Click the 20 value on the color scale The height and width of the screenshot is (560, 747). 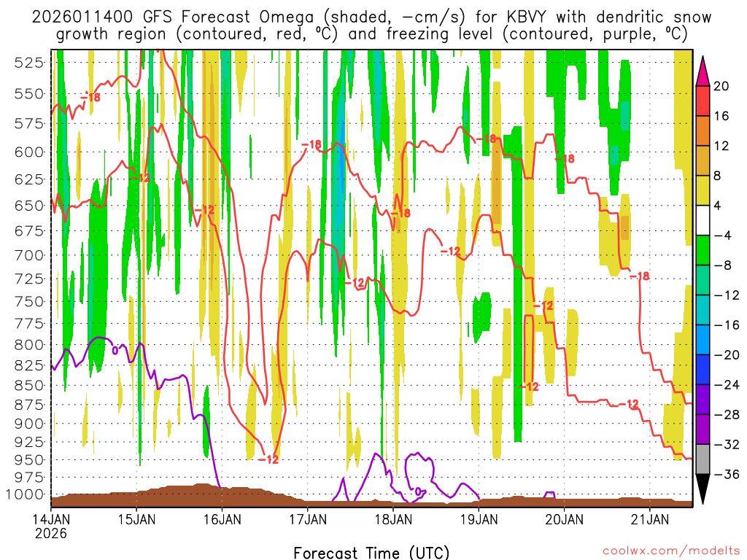(x=721, y=86)
